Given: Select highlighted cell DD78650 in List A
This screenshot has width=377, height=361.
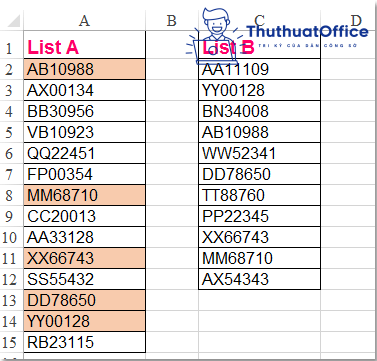Looking at the screenshot, I should (x=85, y=300).
